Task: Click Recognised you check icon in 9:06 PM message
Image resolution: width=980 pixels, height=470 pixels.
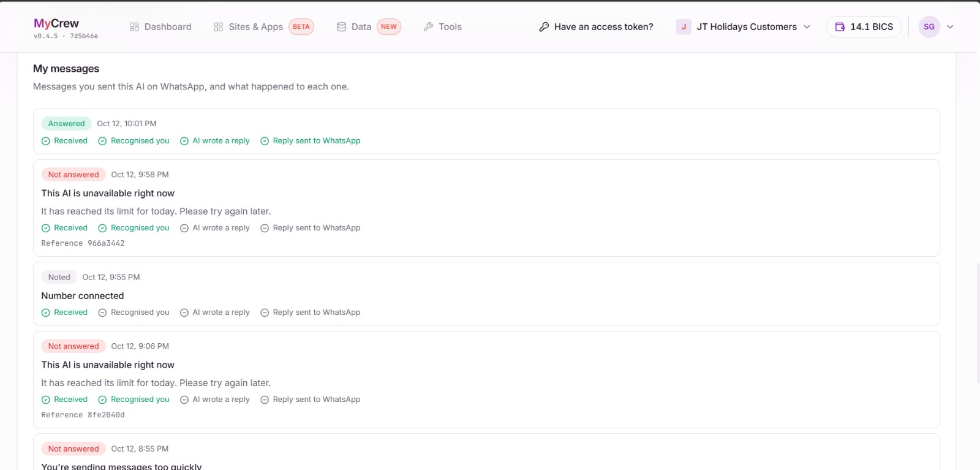Action: [102, 400]
